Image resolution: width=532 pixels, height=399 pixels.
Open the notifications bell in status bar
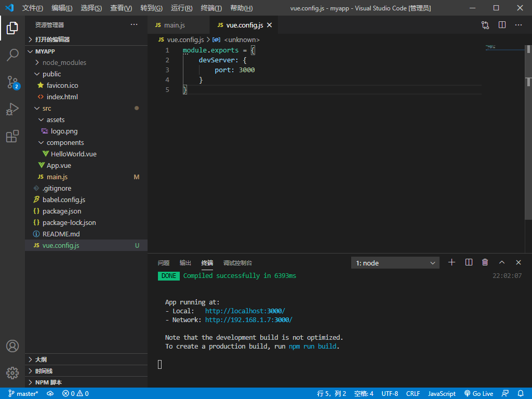click(521, 394)
